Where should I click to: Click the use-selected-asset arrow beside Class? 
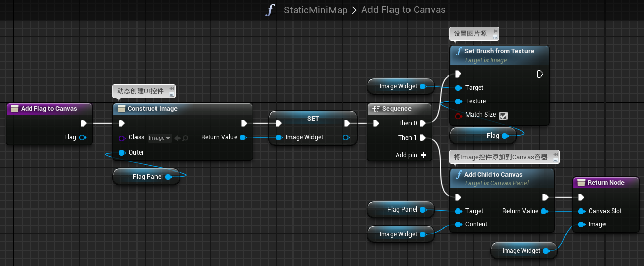(x=177, y=138)
